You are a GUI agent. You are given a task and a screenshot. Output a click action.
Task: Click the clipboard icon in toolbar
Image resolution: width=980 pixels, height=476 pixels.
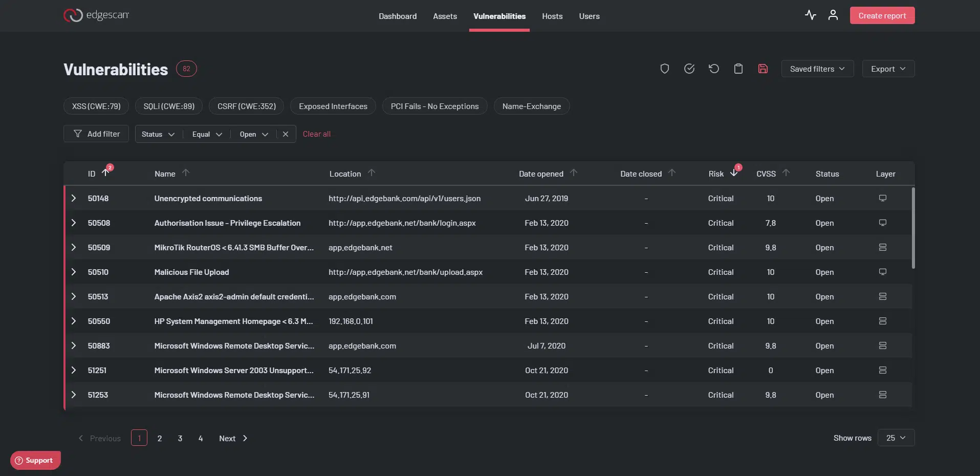(738, 69)
